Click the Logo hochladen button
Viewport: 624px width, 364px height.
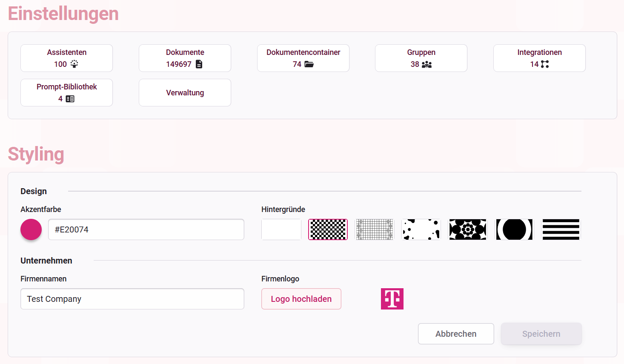(301, 299)
